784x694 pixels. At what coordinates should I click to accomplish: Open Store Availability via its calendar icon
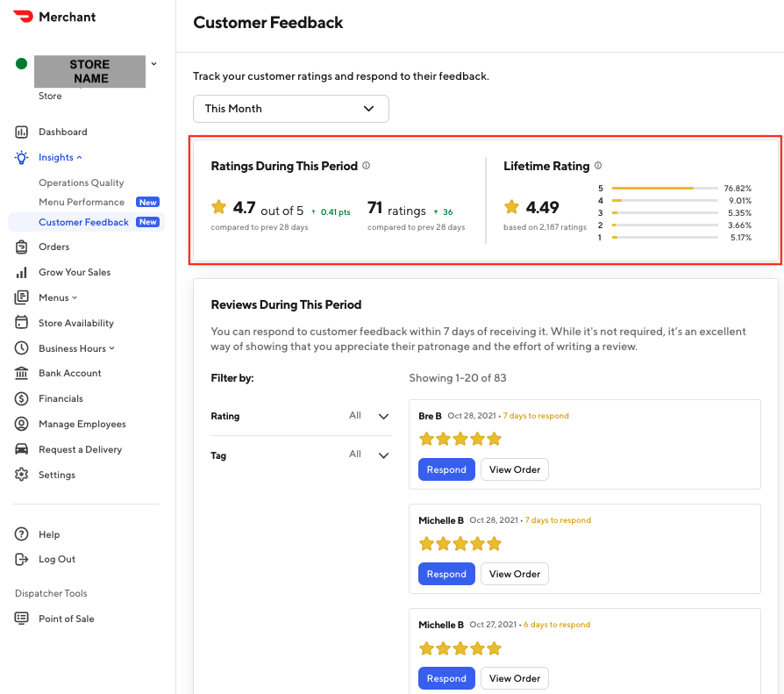tap(21, 323)
